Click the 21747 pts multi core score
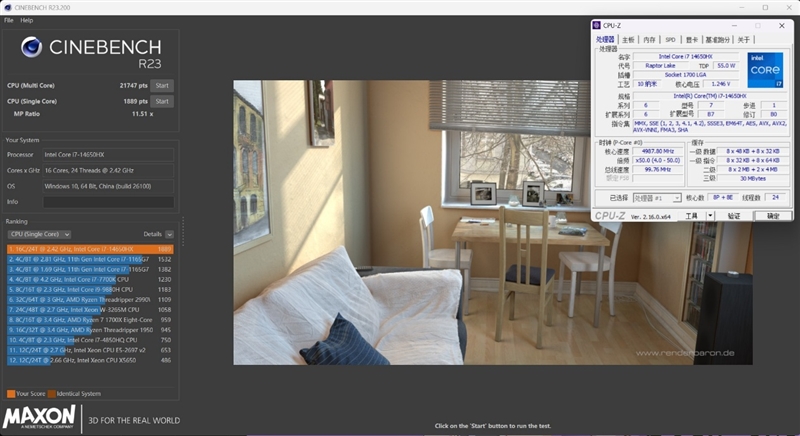The image size is (800, 436). pos(134,86)
